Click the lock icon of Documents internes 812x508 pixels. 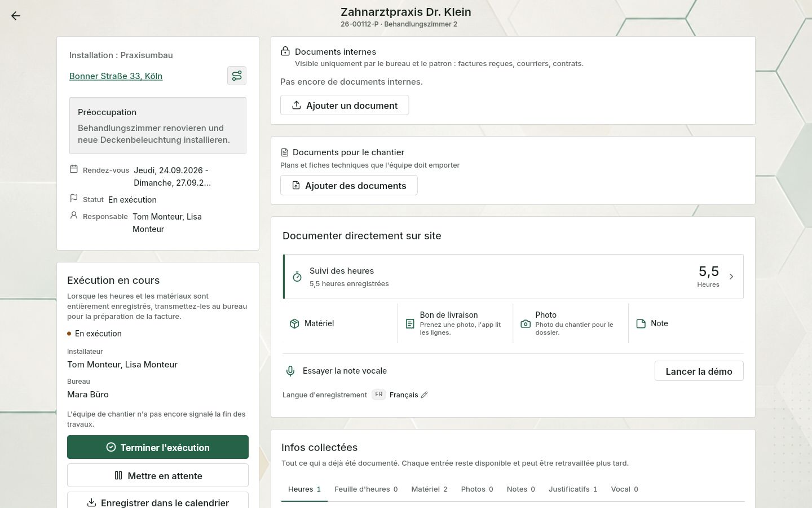click(285, 51)
